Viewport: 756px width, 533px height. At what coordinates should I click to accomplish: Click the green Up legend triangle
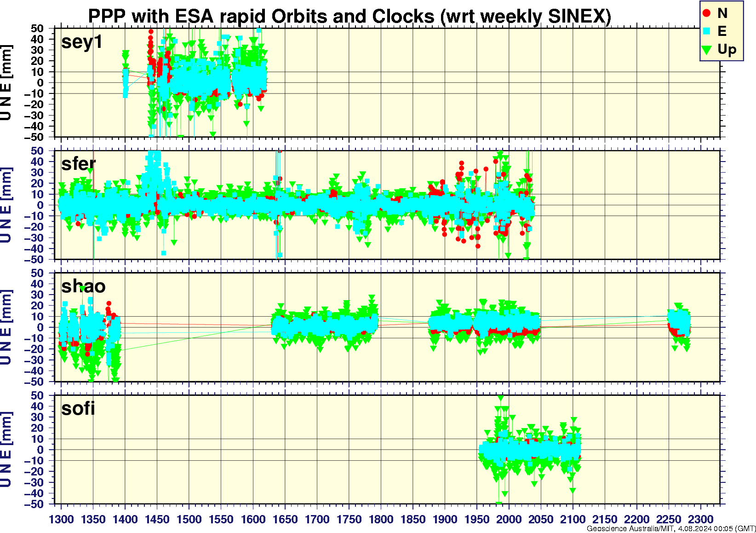tap(706, 49)
